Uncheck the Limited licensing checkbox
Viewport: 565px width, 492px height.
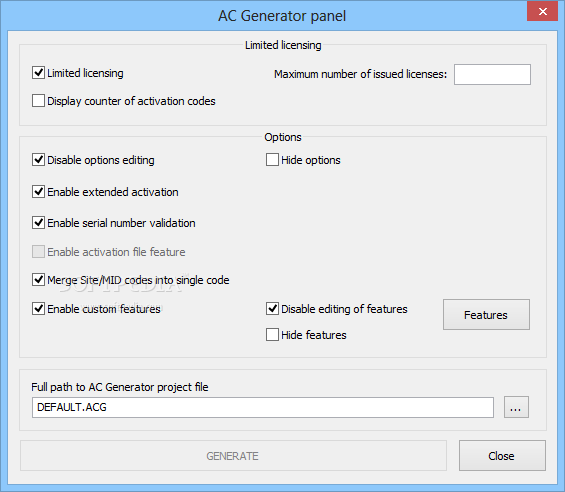click(38, 73)
